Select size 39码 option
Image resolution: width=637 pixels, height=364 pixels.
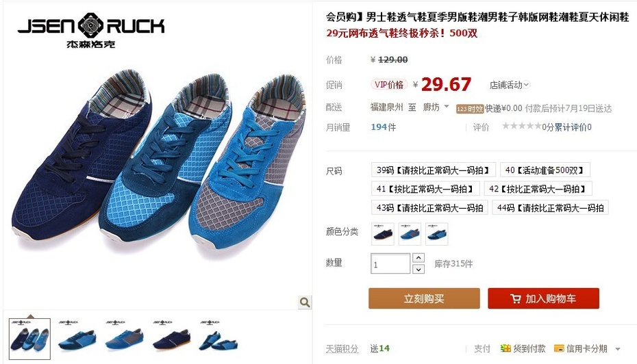point(434,170)
